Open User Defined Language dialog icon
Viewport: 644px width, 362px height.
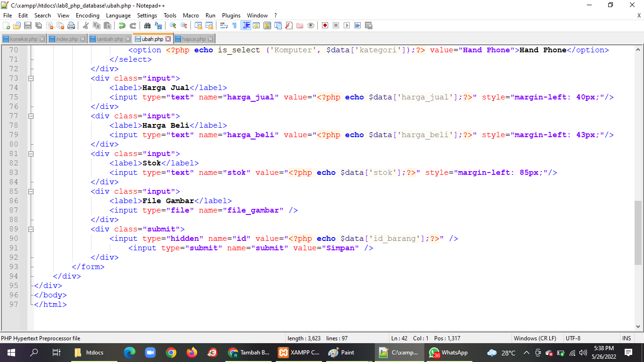coord(256,25)
